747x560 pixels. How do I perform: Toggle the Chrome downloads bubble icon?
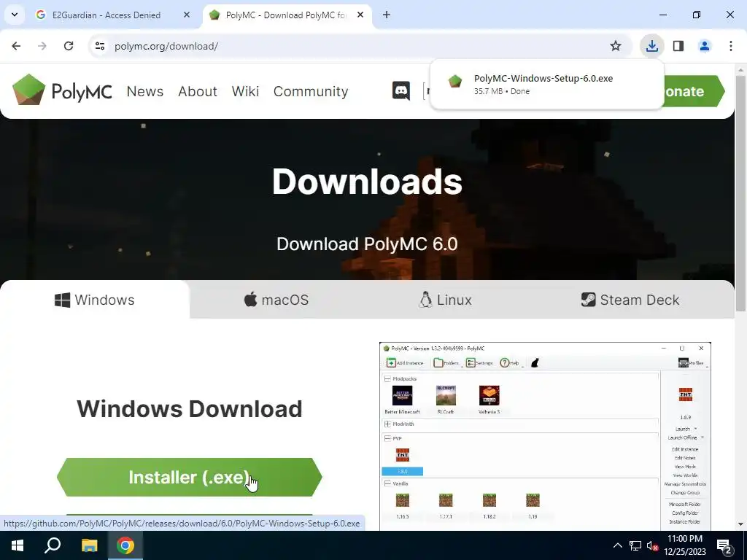(x=651, y=46)
